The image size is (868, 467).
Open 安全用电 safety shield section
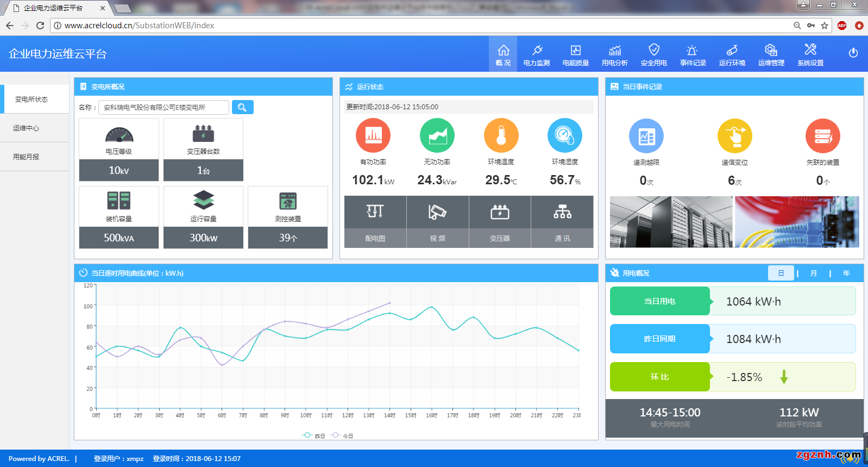point(654,55)
